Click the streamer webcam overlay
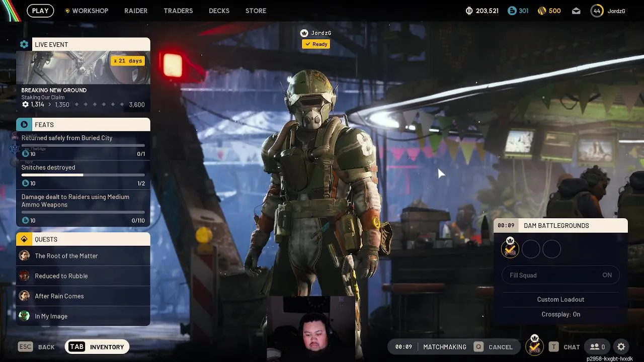Image resolution: width=644 pixels, height=362 pixels. 311,329
